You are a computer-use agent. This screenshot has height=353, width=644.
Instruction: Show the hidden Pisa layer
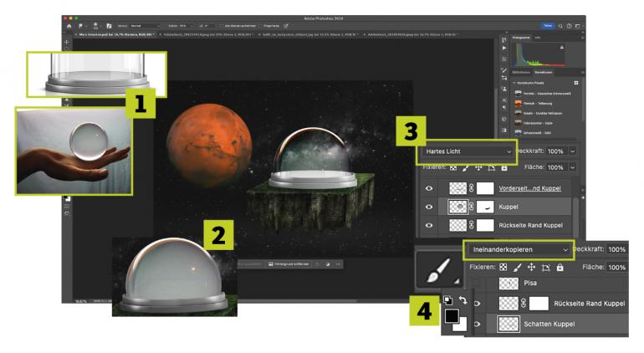[478, 283]
